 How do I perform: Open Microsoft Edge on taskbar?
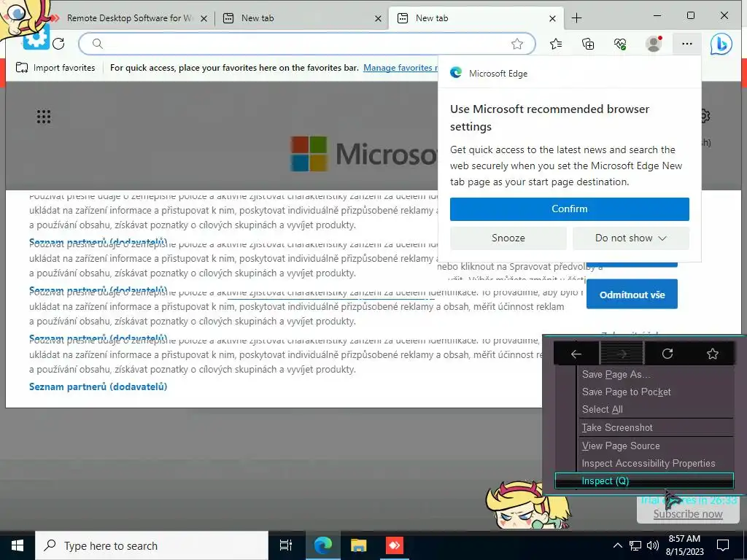coord(322,545)
